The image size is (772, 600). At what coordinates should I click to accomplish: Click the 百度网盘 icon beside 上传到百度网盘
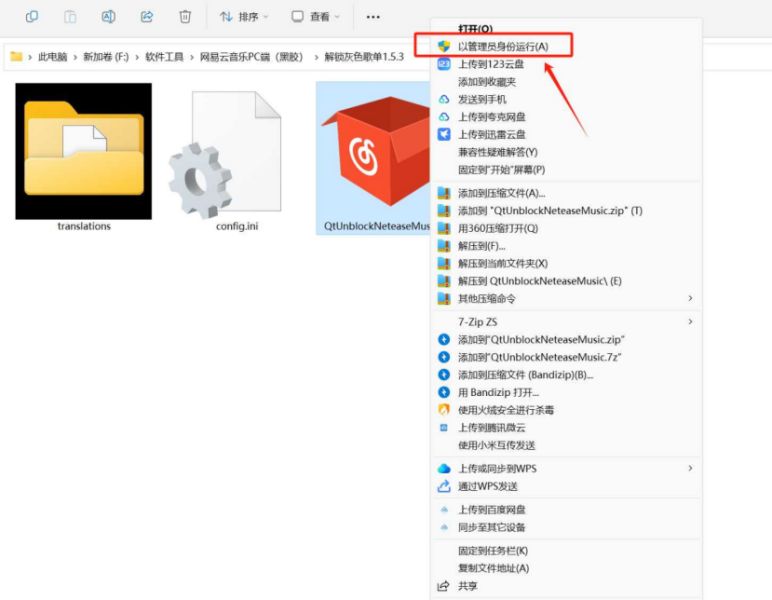[444, 509]
